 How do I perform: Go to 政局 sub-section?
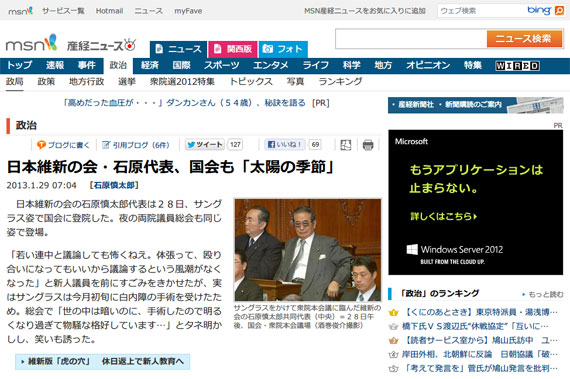15,82
